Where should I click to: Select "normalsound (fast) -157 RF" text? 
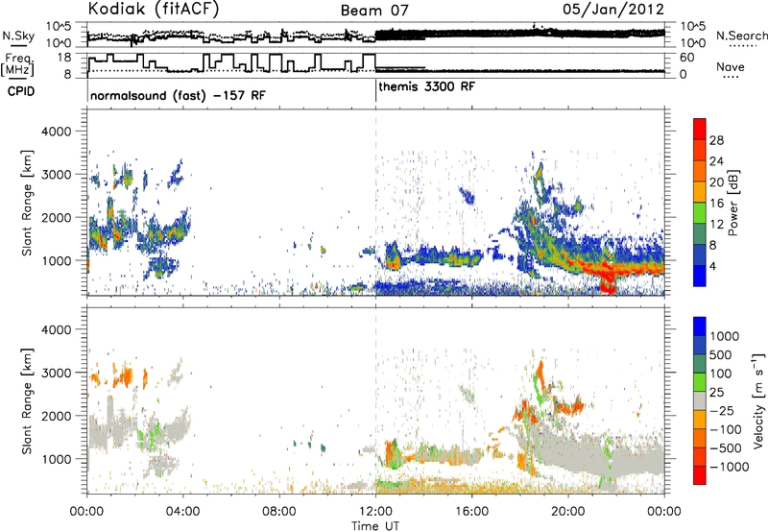(178, 95)
